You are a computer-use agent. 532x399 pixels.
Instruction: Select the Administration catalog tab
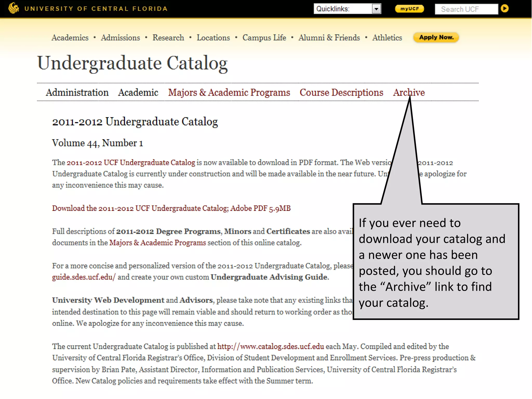click(x=77, y=92)
